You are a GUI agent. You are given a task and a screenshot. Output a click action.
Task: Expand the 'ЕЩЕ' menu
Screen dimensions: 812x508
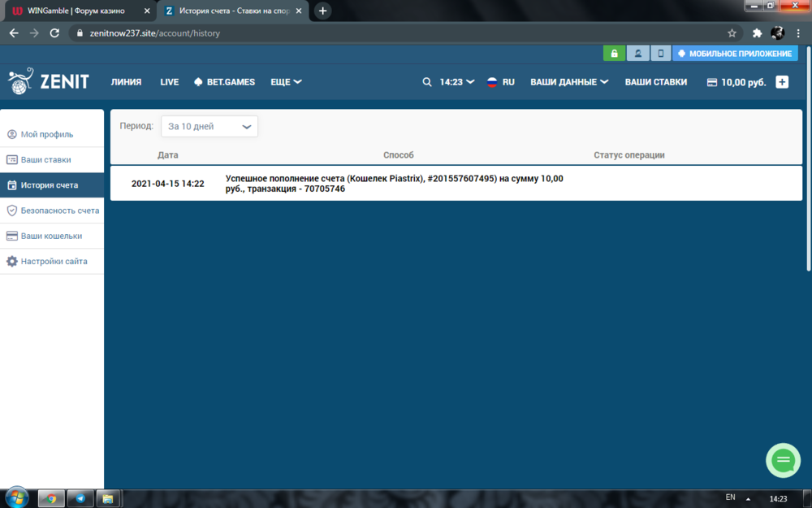tap(286, 82)
